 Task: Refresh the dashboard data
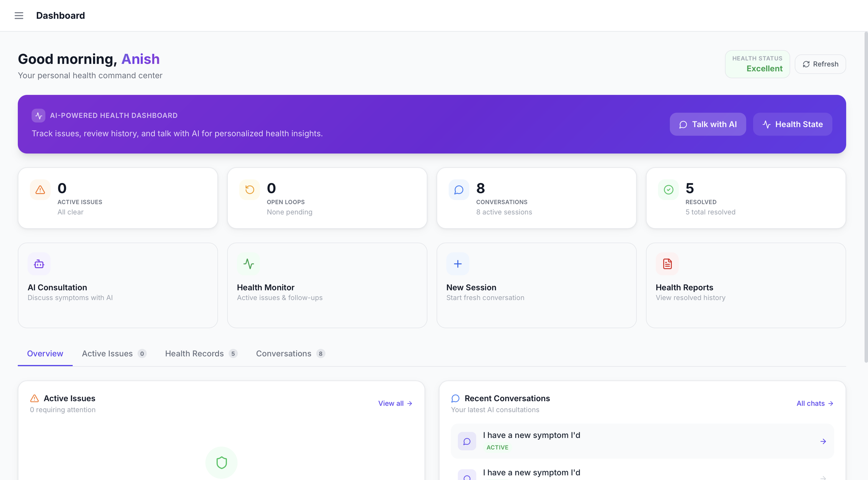coord(820,64)
